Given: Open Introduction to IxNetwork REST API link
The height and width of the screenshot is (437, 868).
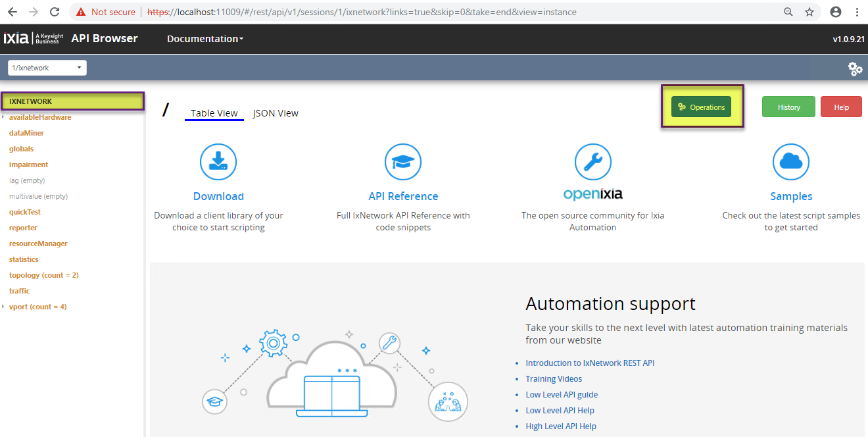Looking at the screenshot, I should click(590, 363).
